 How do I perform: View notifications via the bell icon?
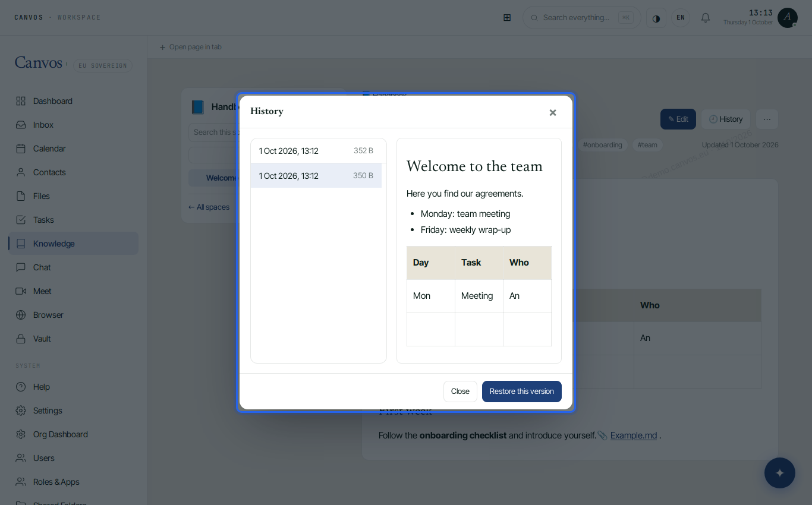[706, 18]
